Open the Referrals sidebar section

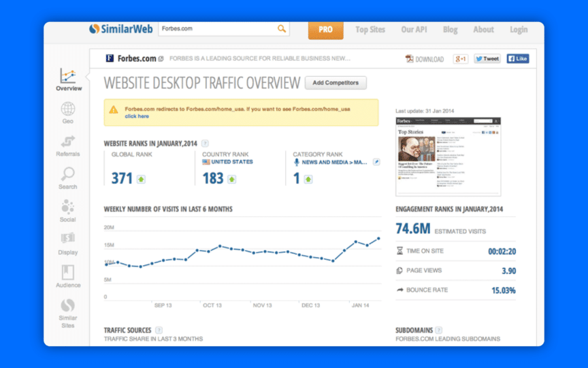coord(68,146)
